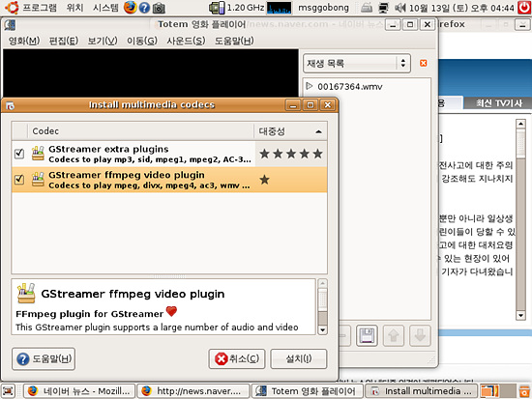Click the 취소(C) cancel button
Viewport: 532px width, 399px height.
tap(237, 358)
